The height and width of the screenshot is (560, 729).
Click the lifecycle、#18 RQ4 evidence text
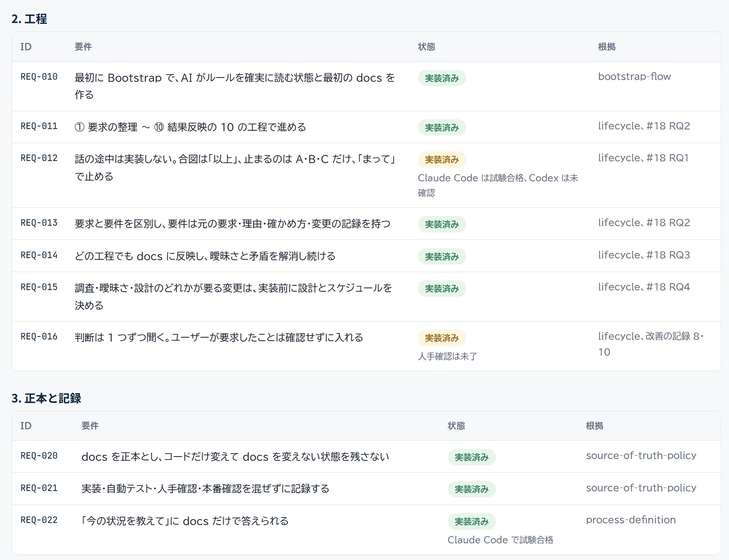point(644,287)
